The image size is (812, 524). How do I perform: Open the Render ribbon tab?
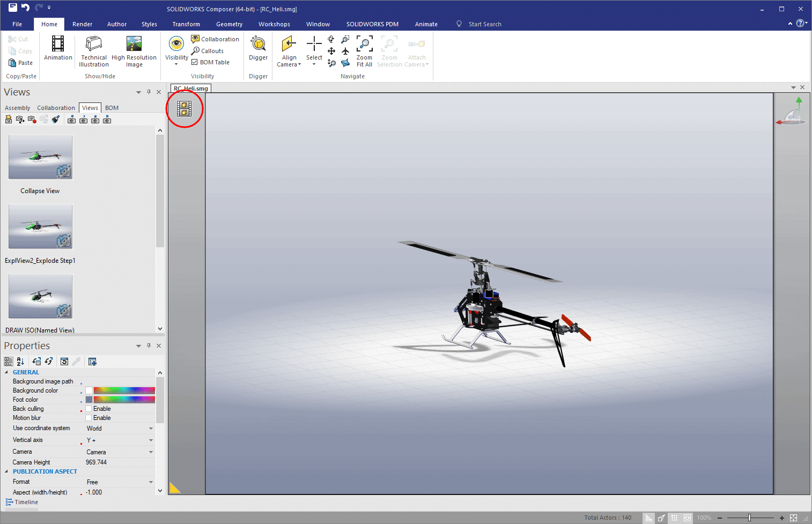pyautogui.click(x=82, y=24)
